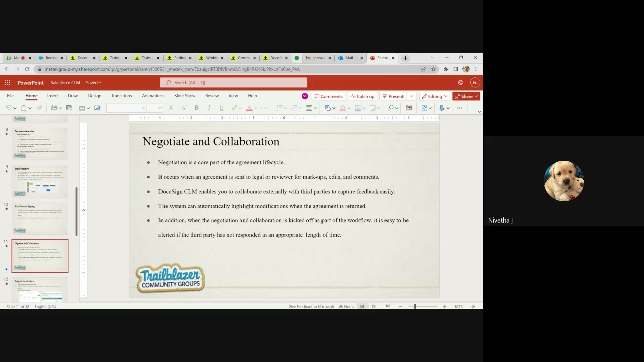Bookmark this page with star icon
Image resolution: width=644 pixels, height=362 pixels.
pyautogui.click(x=433, y=69)
